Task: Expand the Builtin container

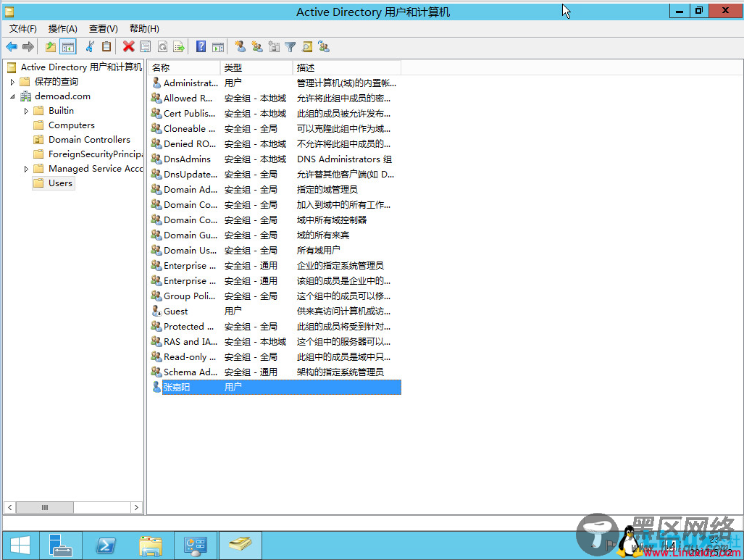Action: [x=26, y=111]
